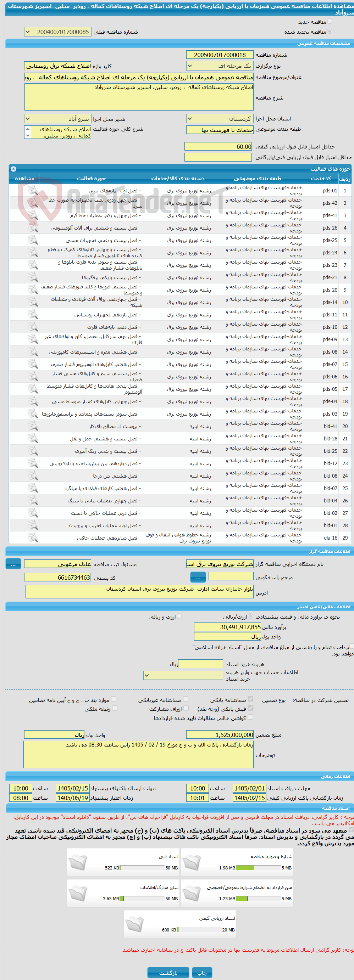The width and height of the screenshot is (354, 980).
Task: Click the حوزه فعالیت column header
Action: pyautogui.click(x=92, y=179)
